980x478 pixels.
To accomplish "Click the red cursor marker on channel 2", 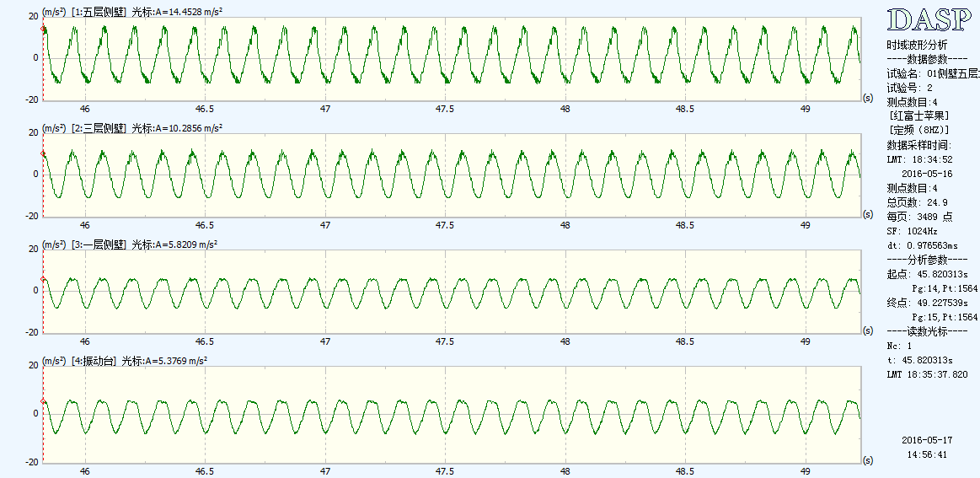I will coord(43,154).
